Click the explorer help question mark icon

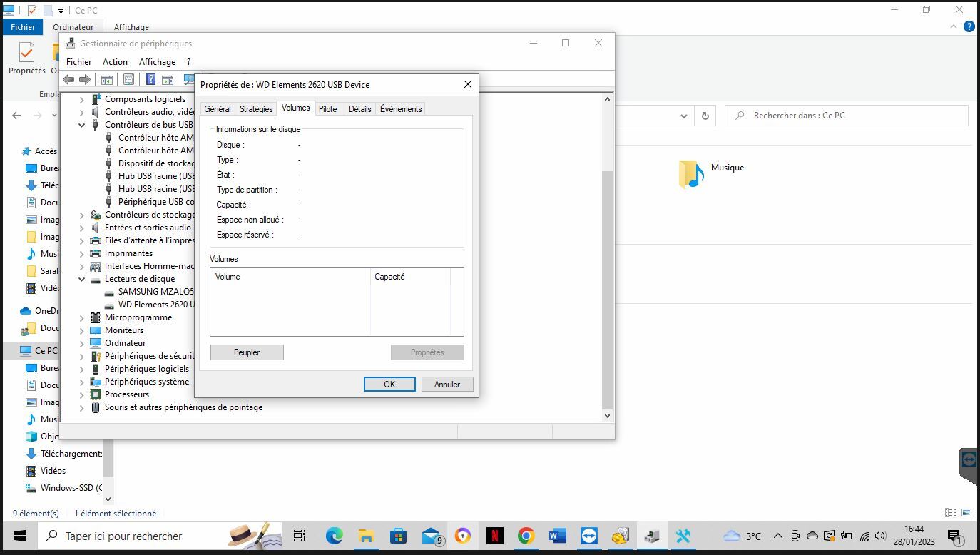(x=969, y=26)
